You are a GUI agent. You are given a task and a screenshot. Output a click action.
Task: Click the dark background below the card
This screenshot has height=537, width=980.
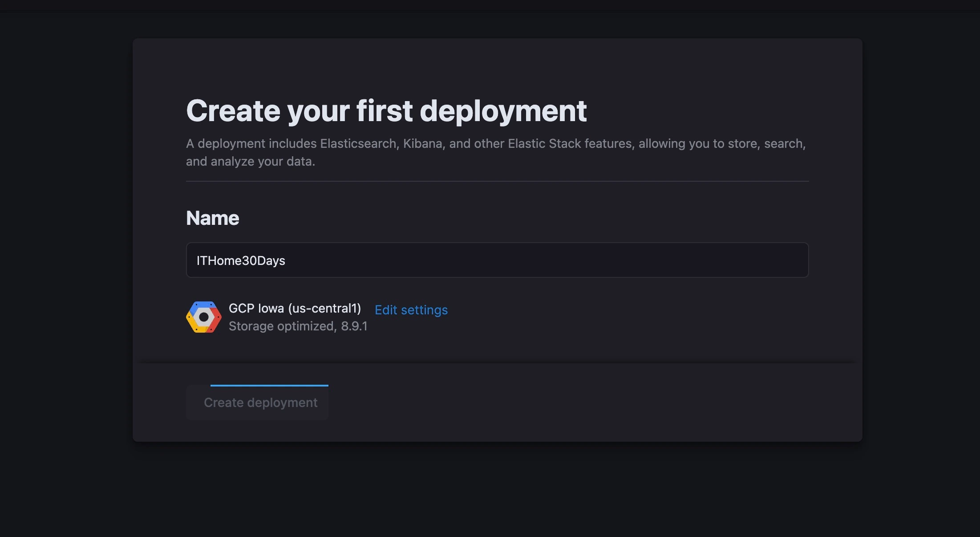490,490
